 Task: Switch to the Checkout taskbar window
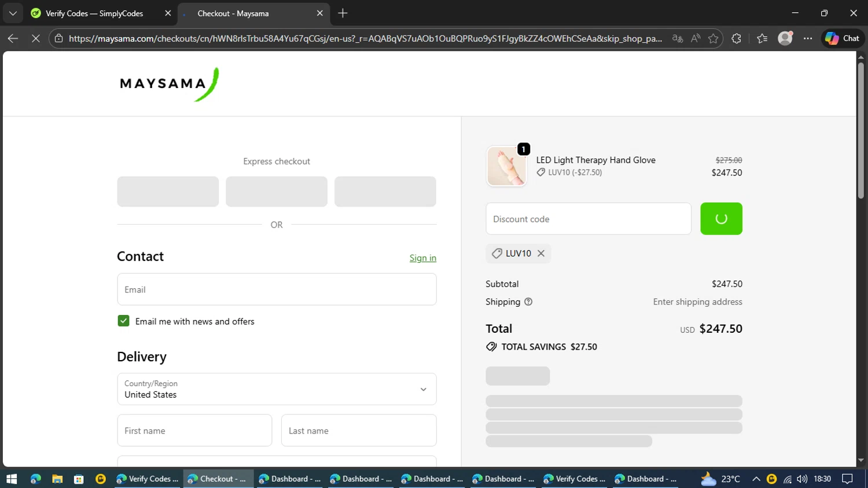(x=218, y=479)
